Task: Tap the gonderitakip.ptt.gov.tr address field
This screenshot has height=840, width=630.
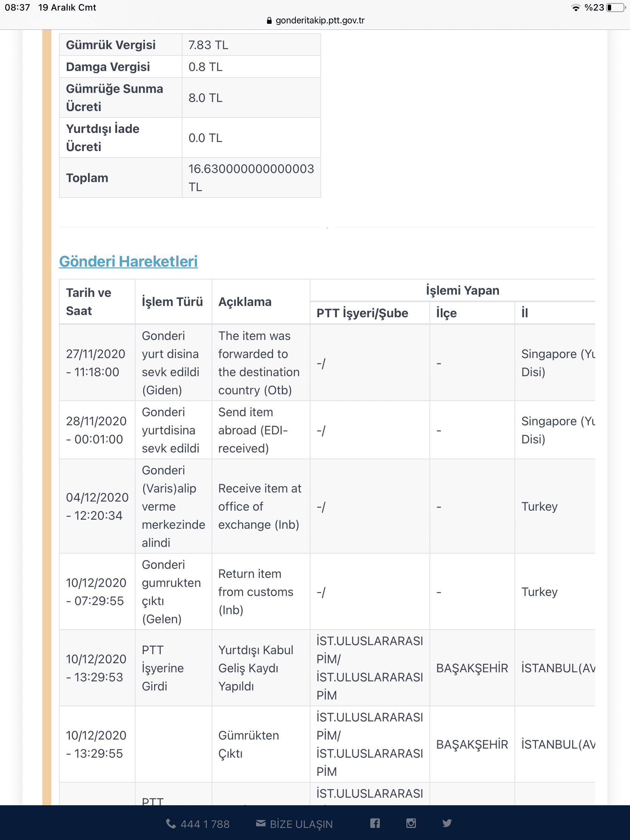Action: point(320,20)
